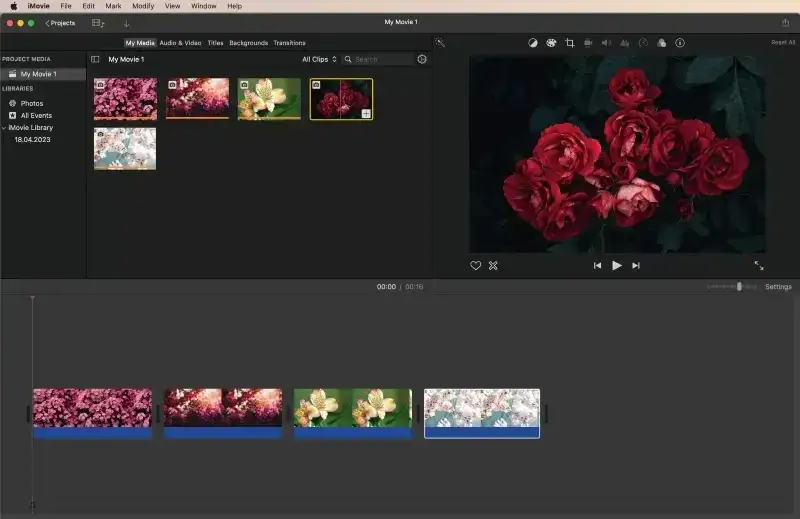The width and height of the screenshot is (800, 519).
Task: Reject the clip with X icon
Action: (x=493, y=265)
